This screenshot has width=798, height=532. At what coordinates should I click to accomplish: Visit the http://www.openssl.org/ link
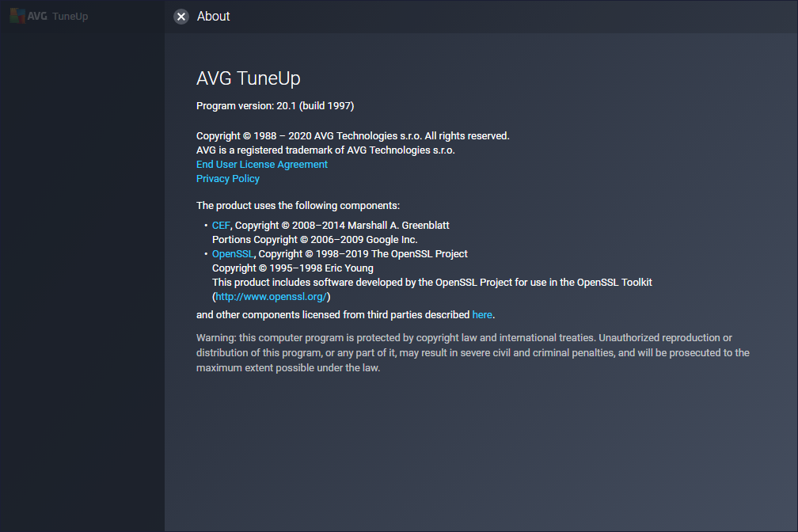(272, 296)
